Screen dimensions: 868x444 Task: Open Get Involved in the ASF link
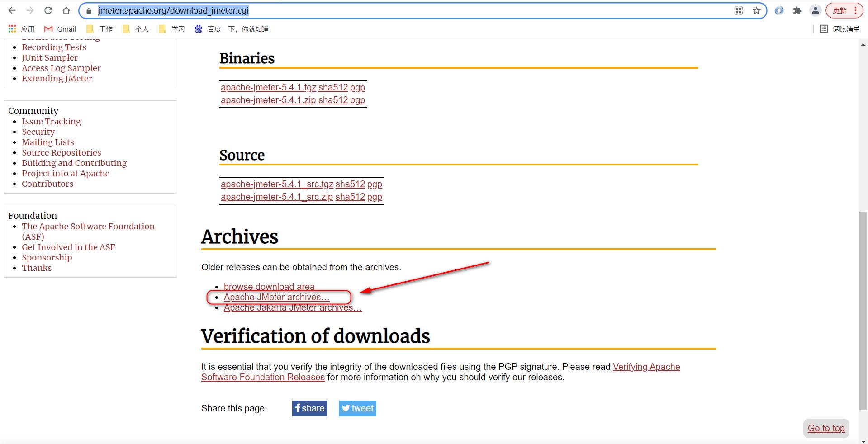coord(68,247)
